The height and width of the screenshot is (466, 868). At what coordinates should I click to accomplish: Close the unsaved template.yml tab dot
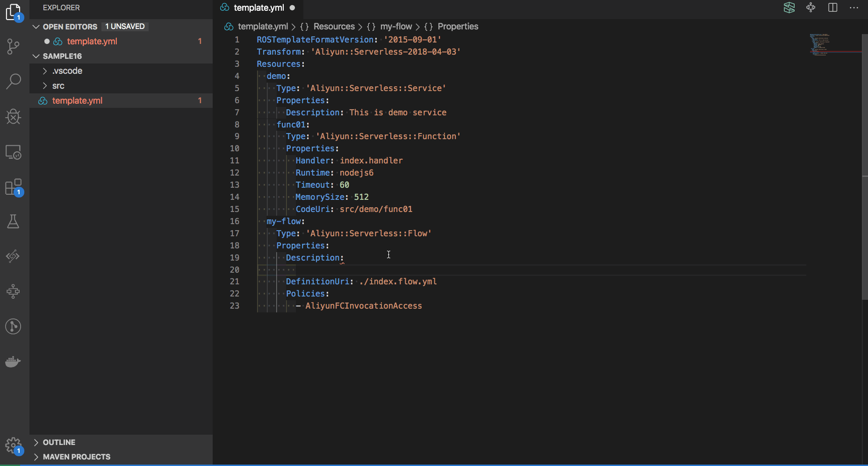[293, 7]
